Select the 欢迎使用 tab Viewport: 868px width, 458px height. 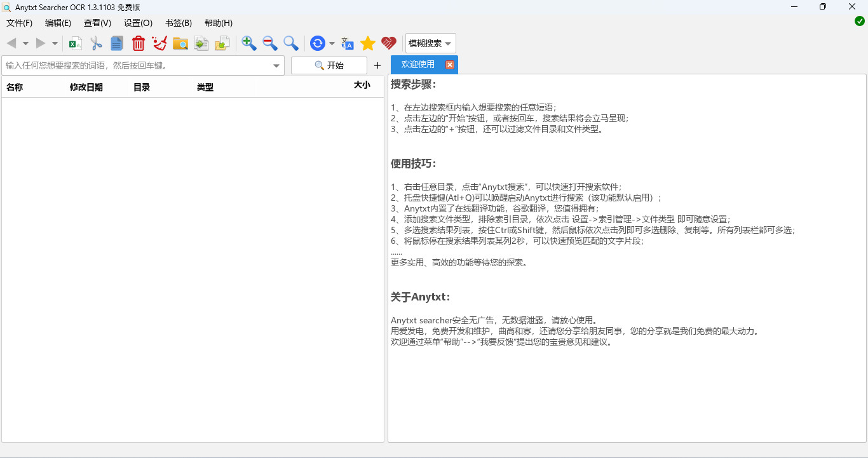point(417,65)
